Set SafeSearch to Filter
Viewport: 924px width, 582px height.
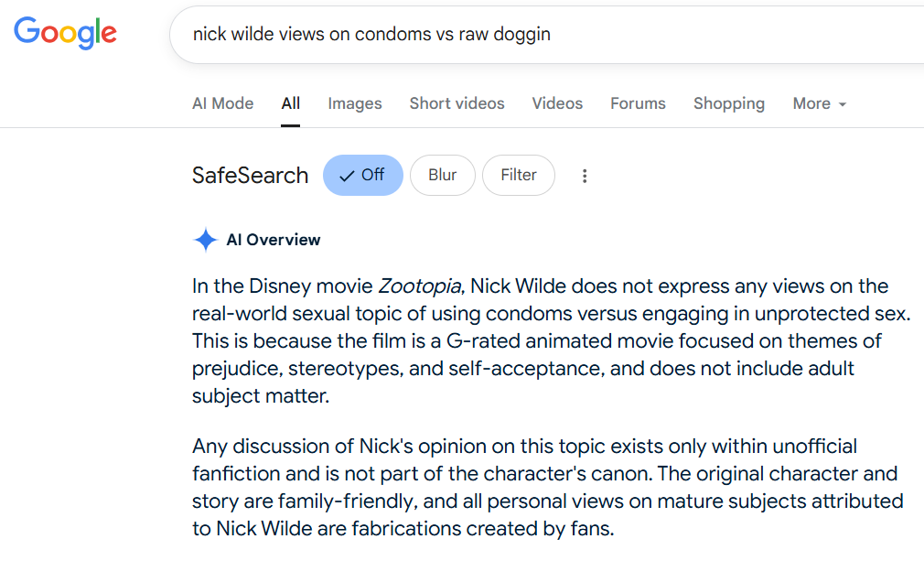[519, 175]
